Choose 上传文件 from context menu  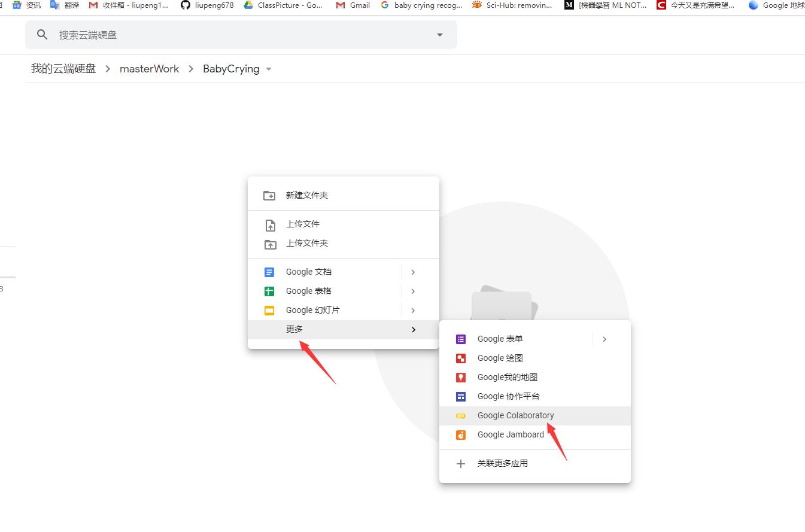tap(344, 224)
